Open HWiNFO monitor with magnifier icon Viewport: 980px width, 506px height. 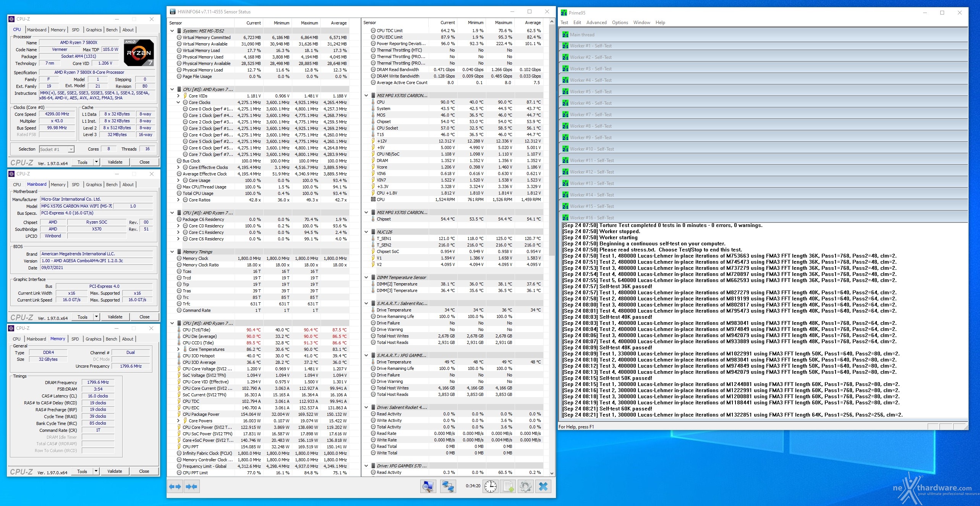pyautogui.click(x=428, y=486)
